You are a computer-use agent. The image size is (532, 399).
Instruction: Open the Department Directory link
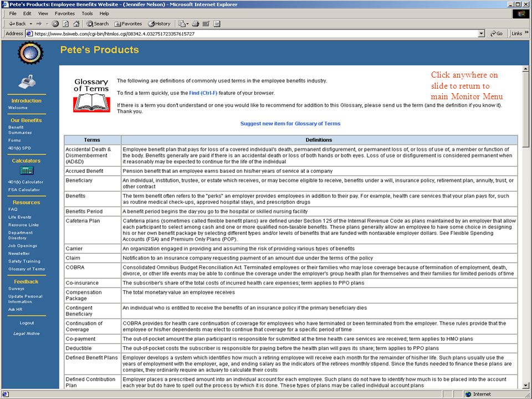[21, 235]
